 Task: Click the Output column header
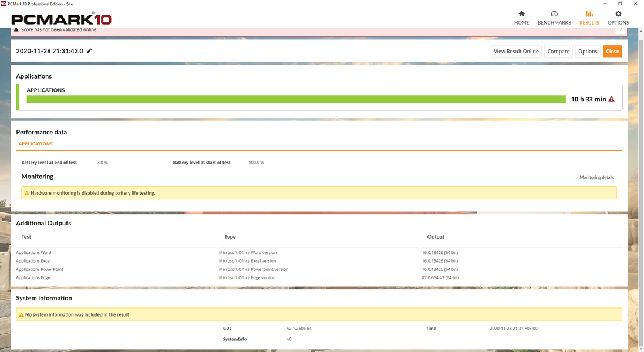click(x=436, y=237)
